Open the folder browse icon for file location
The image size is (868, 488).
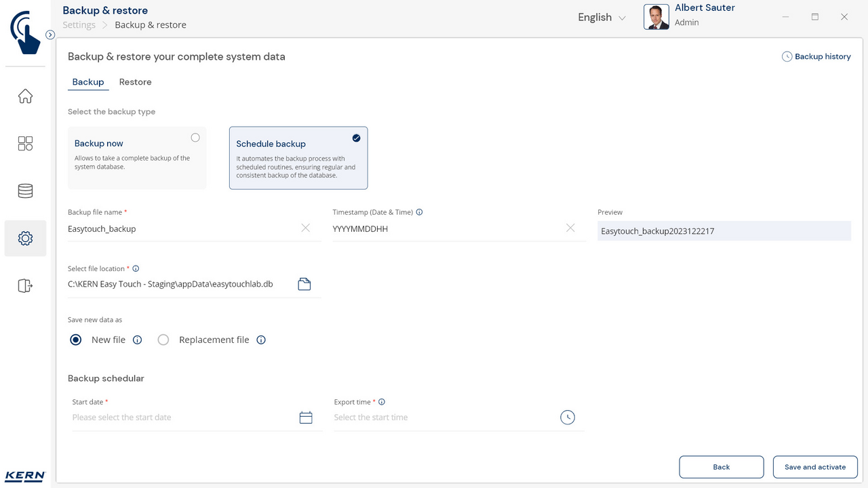pos(304,284)
